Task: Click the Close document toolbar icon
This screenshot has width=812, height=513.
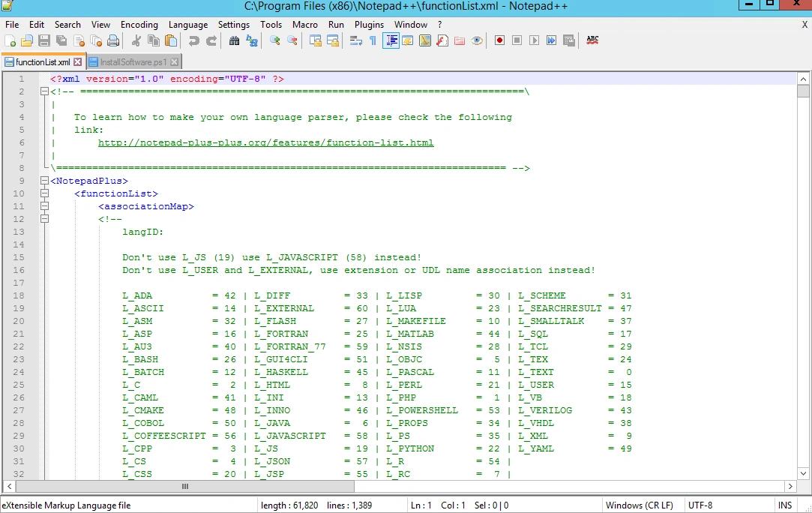Action: [x=79, y=41]
